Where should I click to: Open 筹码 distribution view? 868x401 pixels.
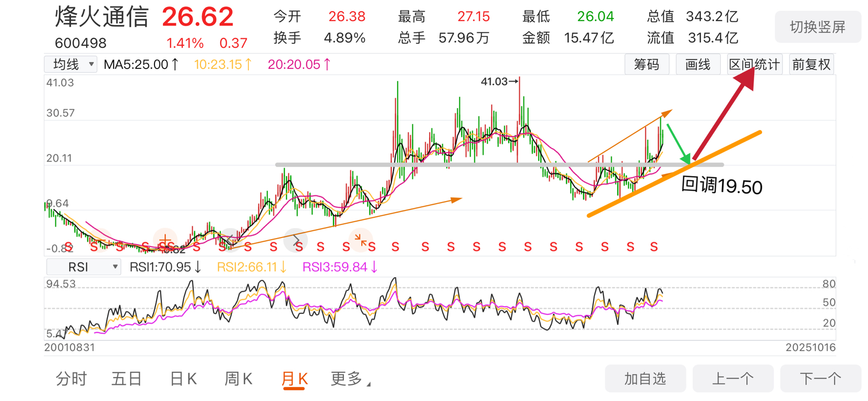(x=647, y=65)
